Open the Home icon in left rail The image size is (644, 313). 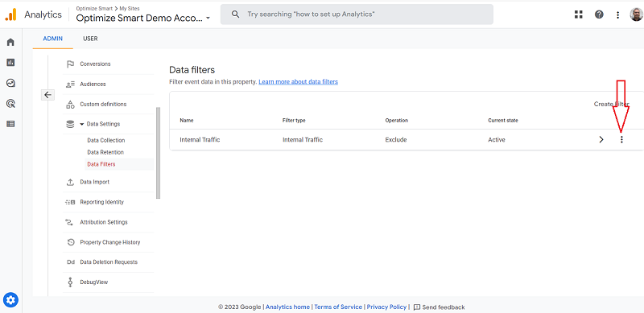click(10, 43)
